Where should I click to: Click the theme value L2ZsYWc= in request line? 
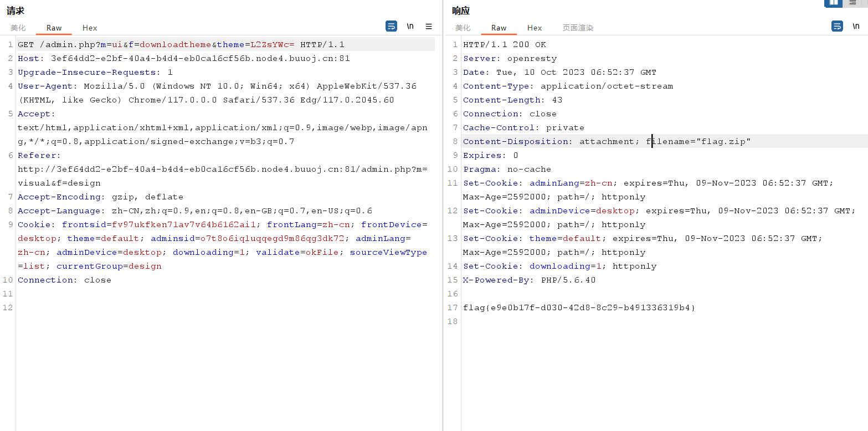click(273, 44)
